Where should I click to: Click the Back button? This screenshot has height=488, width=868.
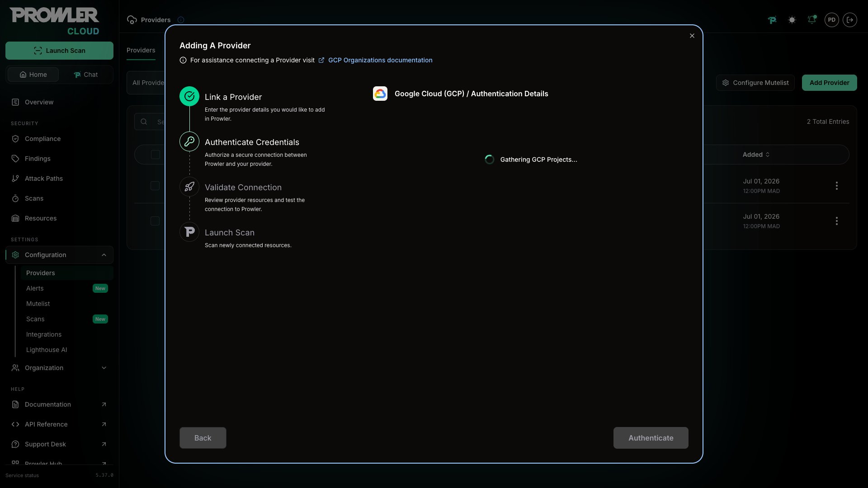203,438
